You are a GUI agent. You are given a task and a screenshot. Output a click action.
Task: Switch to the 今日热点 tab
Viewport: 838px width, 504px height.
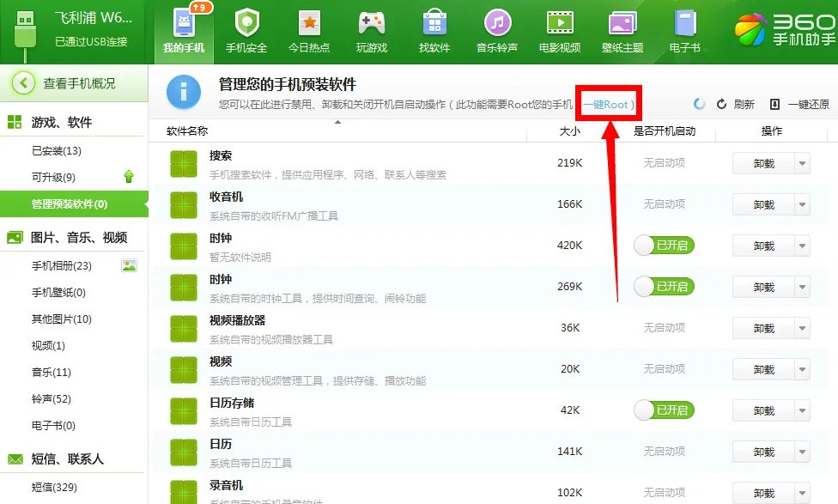(309, 26)
